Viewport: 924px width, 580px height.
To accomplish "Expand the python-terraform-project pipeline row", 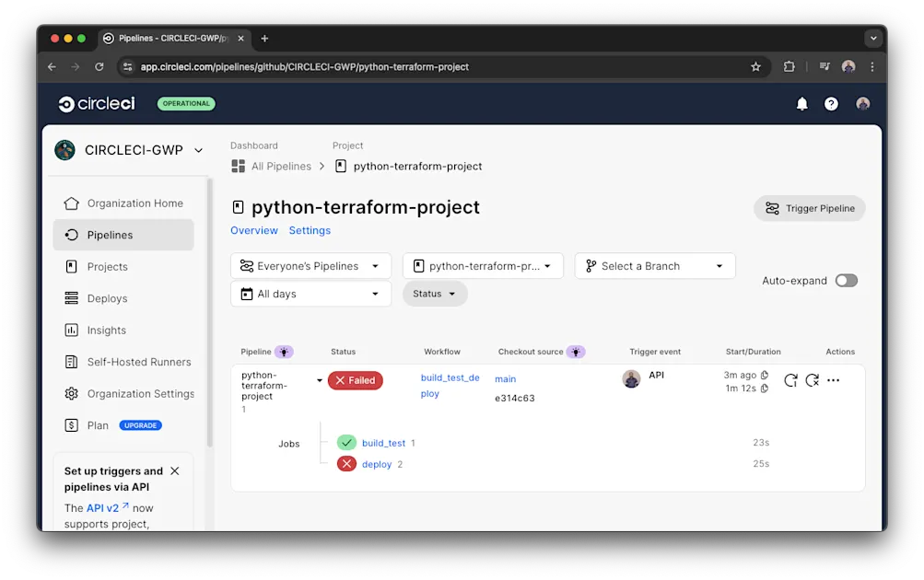I will click(x=320, y=379).
